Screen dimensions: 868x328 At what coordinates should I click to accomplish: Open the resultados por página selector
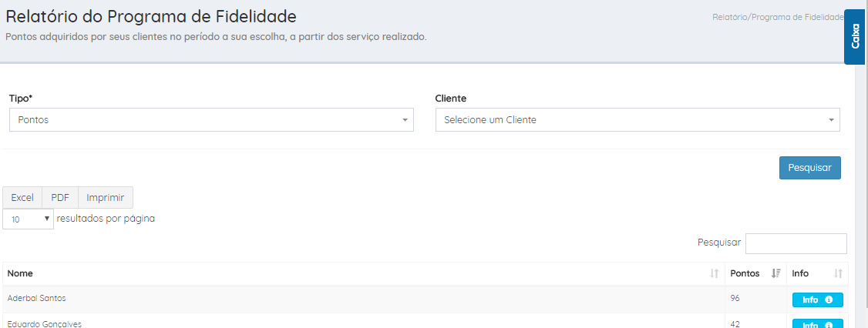[28, 219]
